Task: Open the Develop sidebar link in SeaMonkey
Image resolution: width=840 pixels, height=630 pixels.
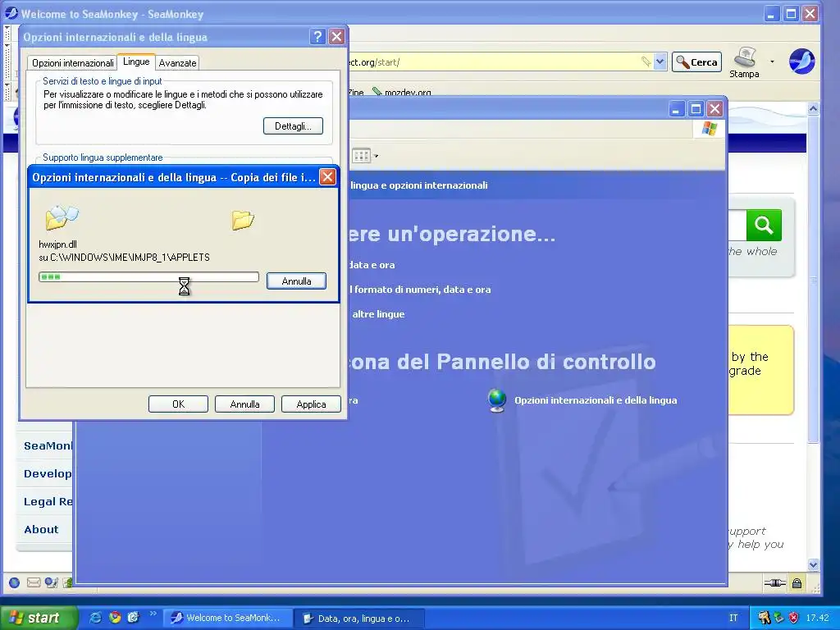Action: click(x=48, y=473)
